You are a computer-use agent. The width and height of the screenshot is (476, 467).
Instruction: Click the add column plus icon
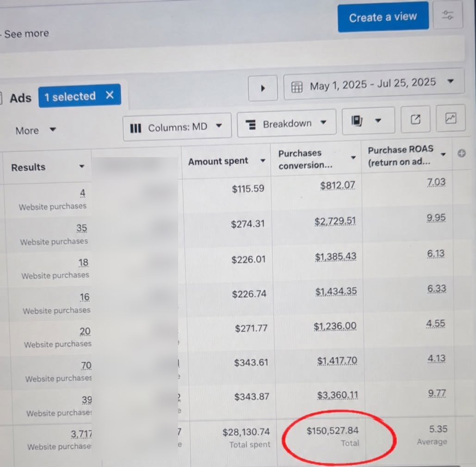(462, 154)
